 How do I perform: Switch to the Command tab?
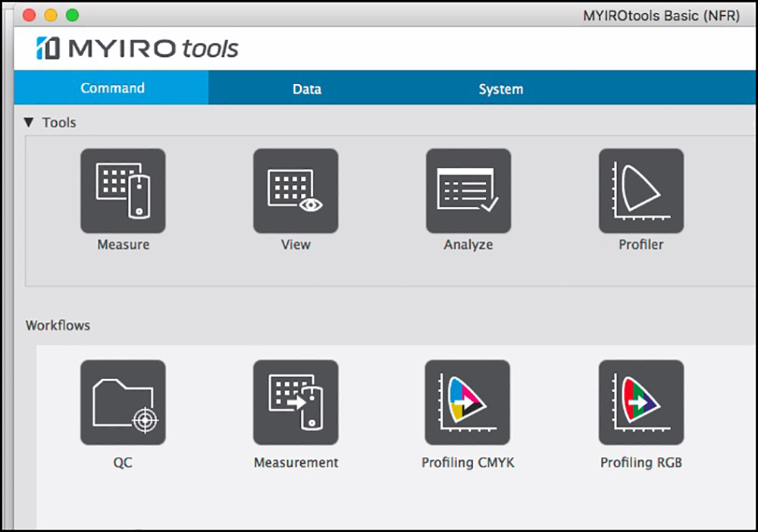click(112, 88)
